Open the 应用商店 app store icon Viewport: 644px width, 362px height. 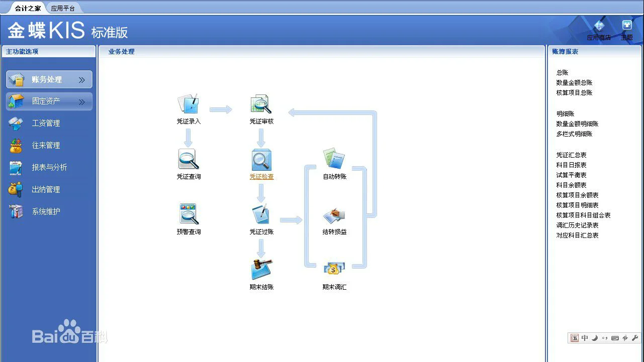click(x=599, y=25)
